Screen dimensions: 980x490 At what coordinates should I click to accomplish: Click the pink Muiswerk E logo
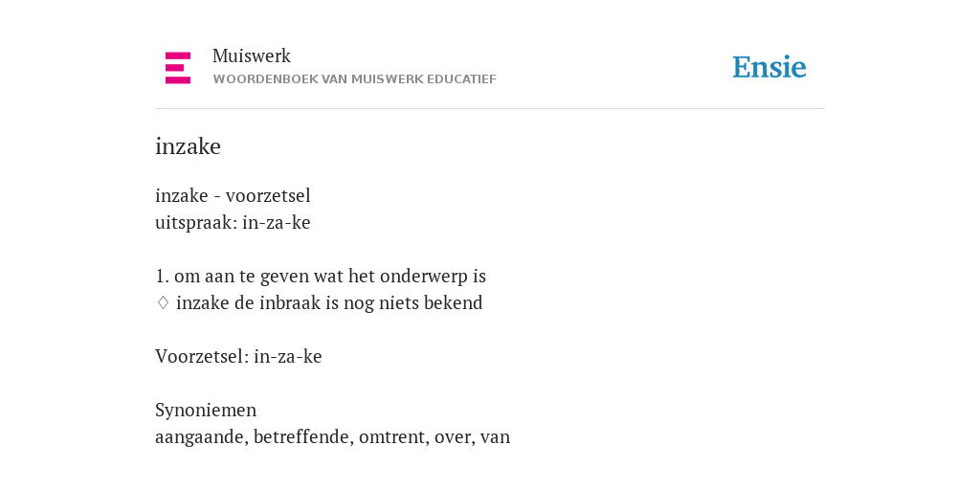coord(178,68)
